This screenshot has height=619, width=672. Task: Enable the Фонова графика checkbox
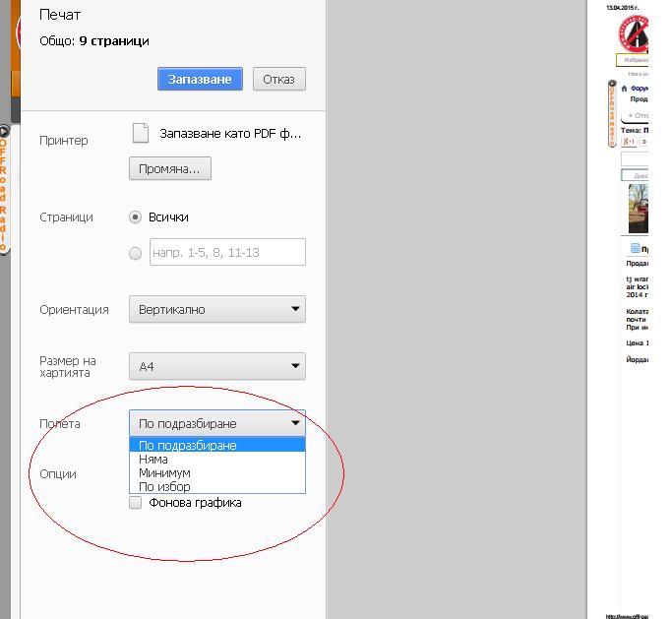point(135,503)
